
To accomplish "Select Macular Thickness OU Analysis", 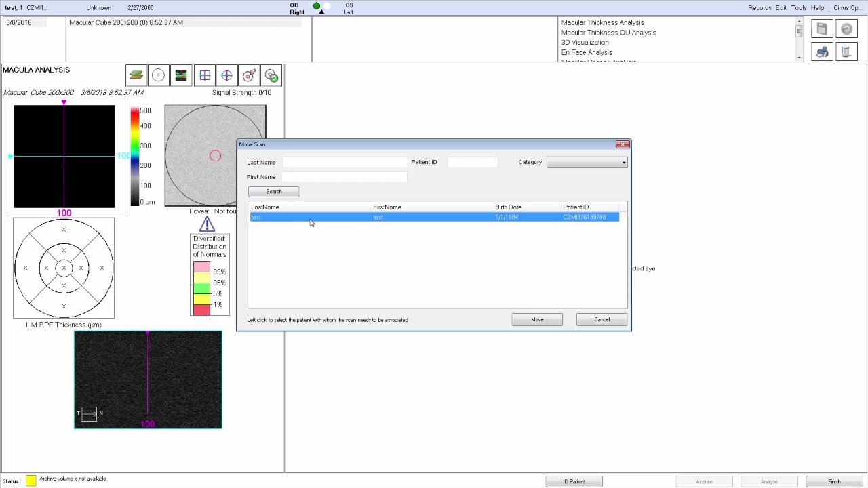I will (608, 33).
